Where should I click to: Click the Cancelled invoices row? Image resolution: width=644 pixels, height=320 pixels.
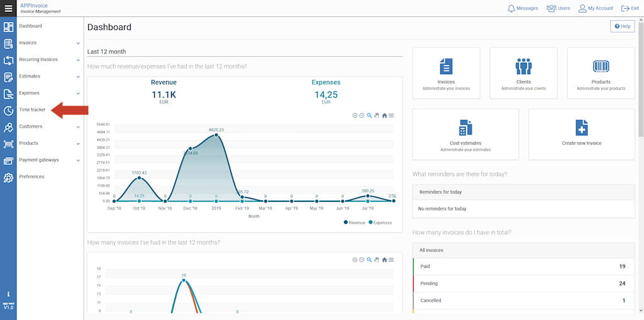(524, 301)
